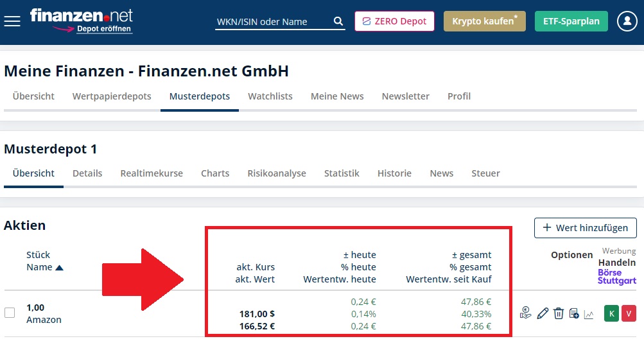This screenshot has width=644, height=339.
Task: Open the hamburger menu
Action: [x=12, y=21]
